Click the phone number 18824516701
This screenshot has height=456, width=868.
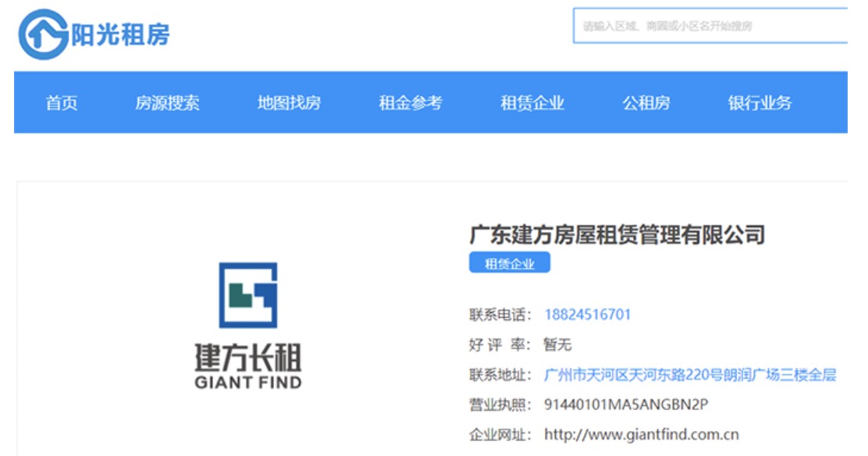(587, 315)
